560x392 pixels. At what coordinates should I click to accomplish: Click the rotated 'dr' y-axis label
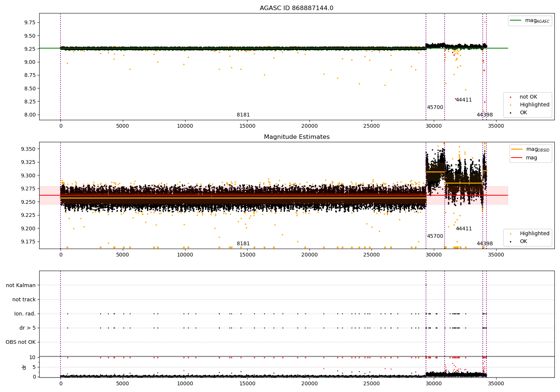24,367
